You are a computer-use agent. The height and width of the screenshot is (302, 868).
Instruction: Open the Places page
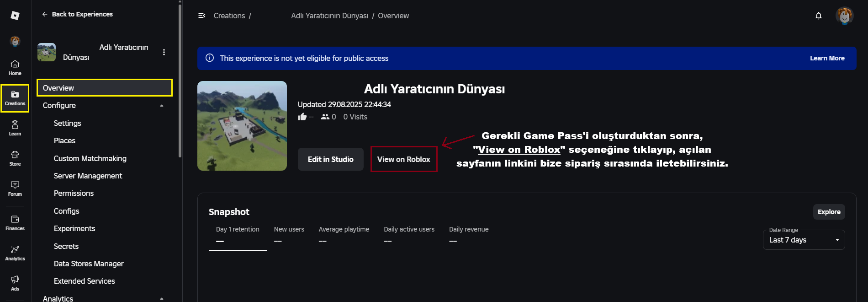64,140
